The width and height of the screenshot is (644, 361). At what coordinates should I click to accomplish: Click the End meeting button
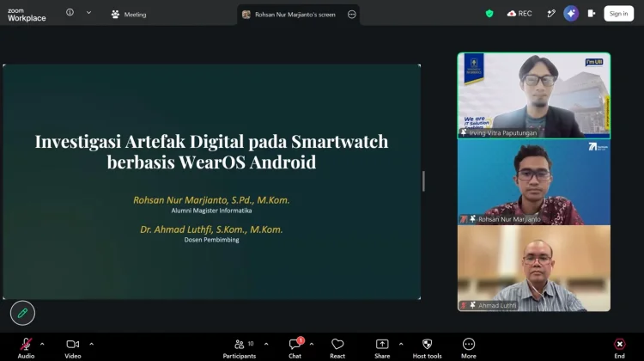tap(619, 348)
